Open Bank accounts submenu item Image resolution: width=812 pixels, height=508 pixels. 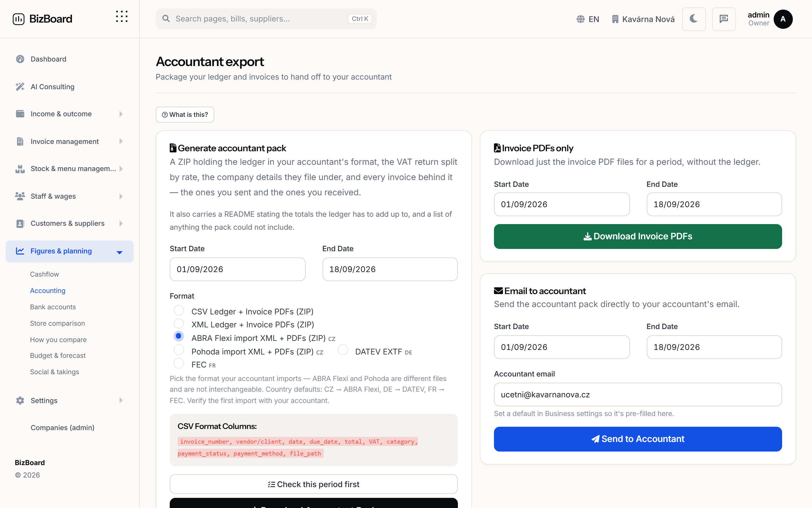tap(53, 307)
